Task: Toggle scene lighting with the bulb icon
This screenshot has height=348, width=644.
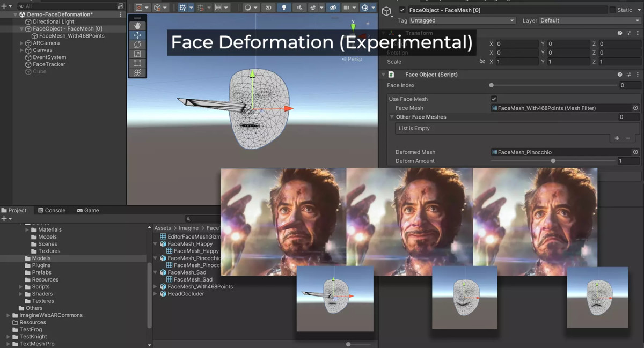Action: coord(283,8)
